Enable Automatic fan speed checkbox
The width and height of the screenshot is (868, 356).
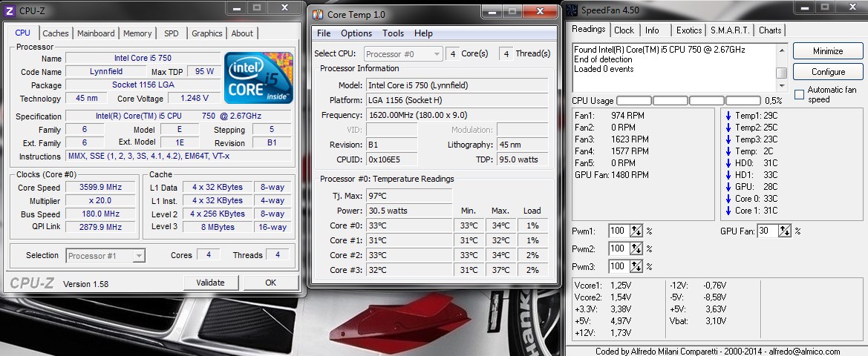click(x=800, y=94)
